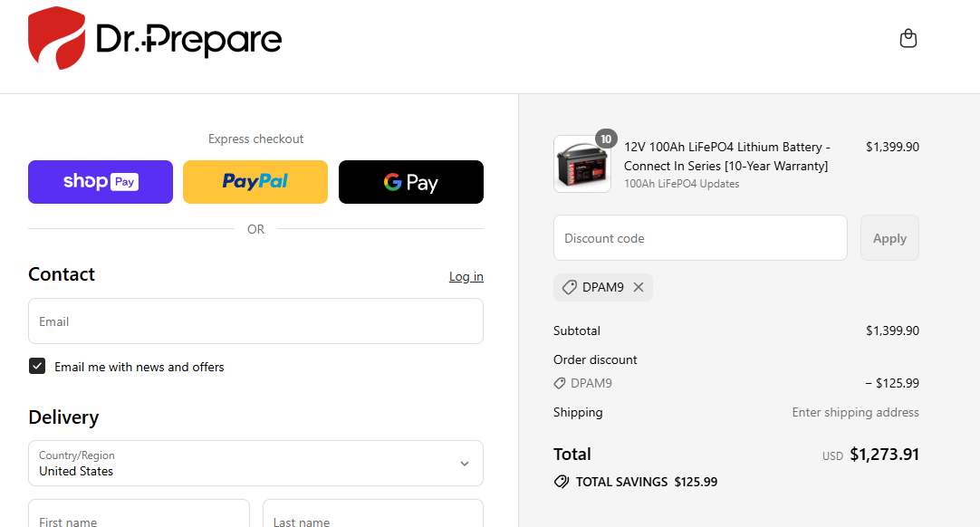Click the total savings tag icon
Viewport: 980px width, 527px height.
pos(562,482)
